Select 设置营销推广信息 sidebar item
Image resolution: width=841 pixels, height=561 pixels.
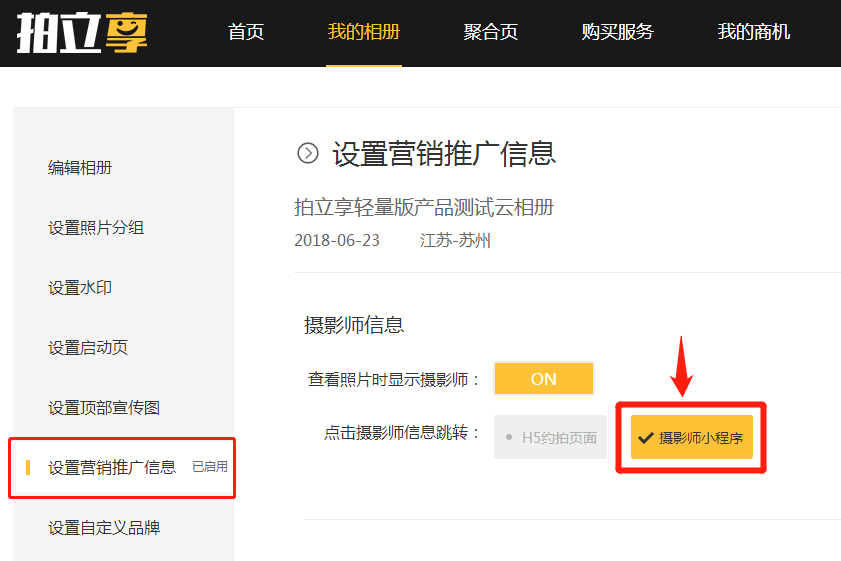(122, 468)
